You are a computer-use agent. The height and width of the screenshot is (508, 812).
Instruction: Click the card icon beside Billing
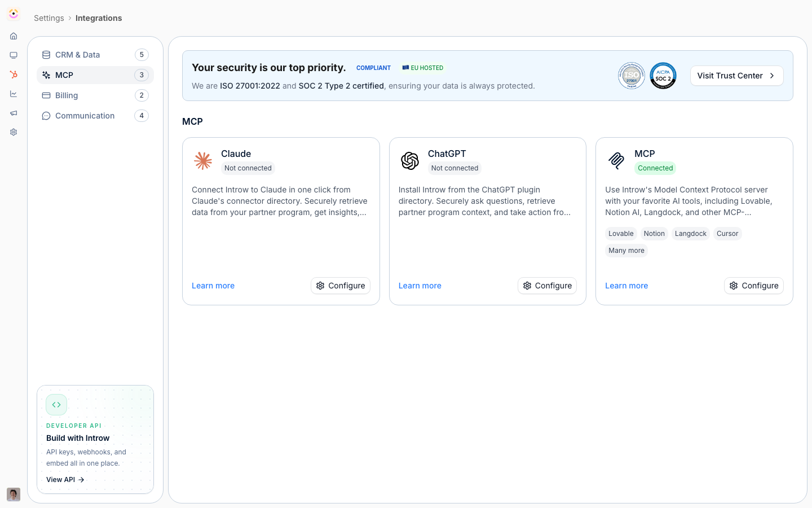(x=46, y=95)
